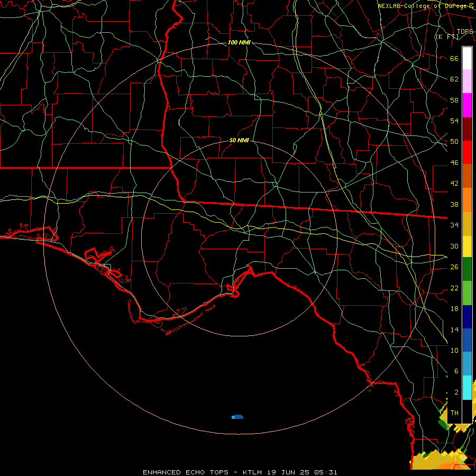Screen dimensions: 476x476
Task: Click the 'TOPS' legend heading
Action: tap(465, 31)
